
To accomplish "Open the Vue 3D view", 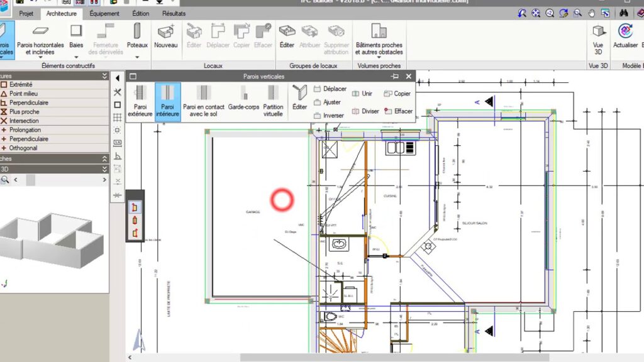I will click(x=598, y=39).
